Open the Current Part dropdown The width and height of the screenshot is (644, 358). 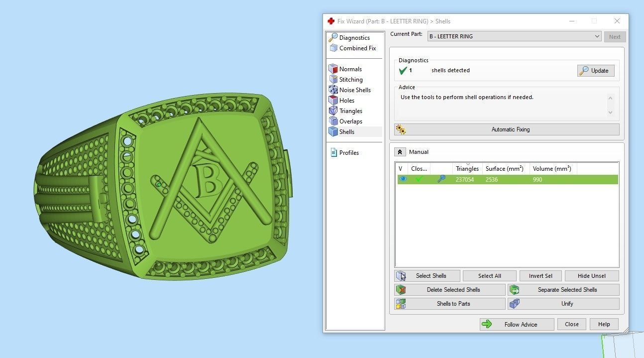click(514, 36)
